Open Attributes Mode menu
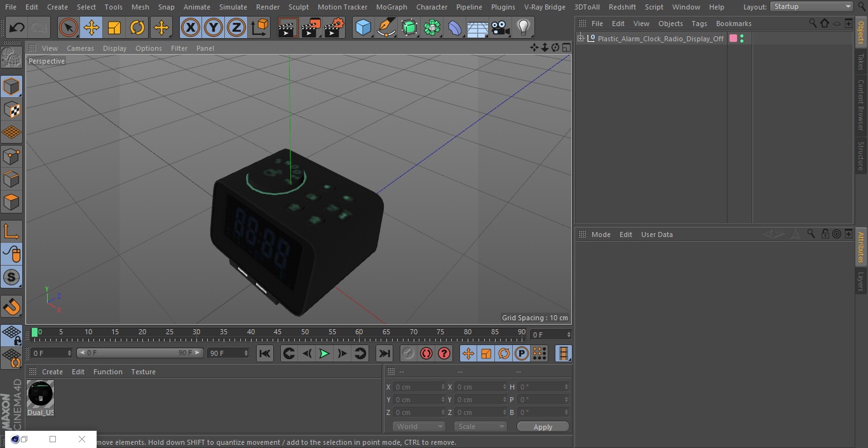The height and width of the screenshot is (448, 868). [x=600, y=234]
